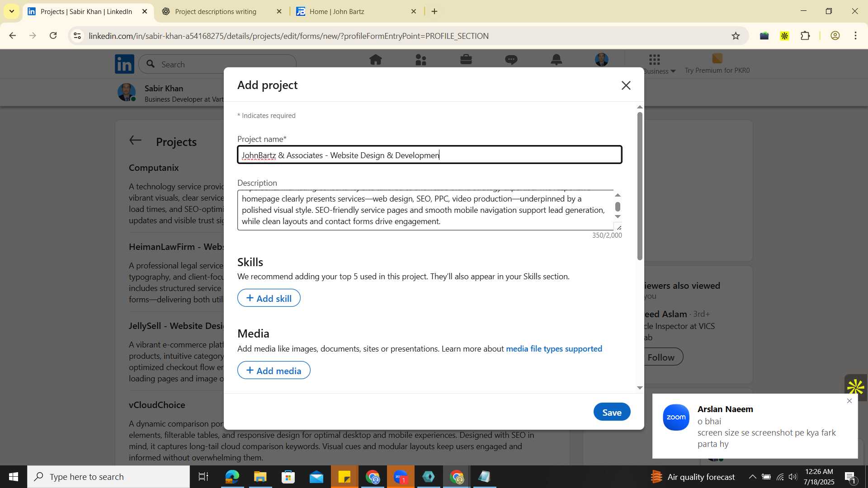Show hidden system tray icons
The width and height of the screenshot is (868, 488).
pyautogui.click(x=752, y=477)
